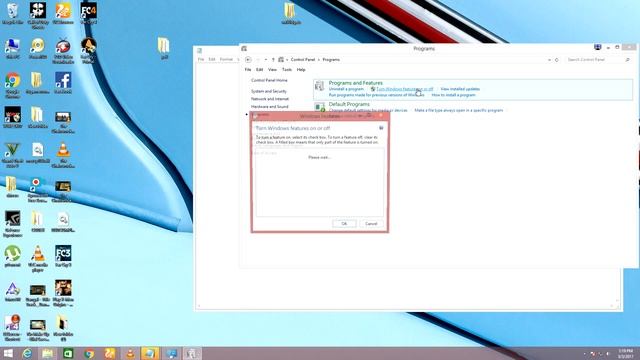Open Control Panel View menu
Screen dimensions: 640x360
(272, 70)
